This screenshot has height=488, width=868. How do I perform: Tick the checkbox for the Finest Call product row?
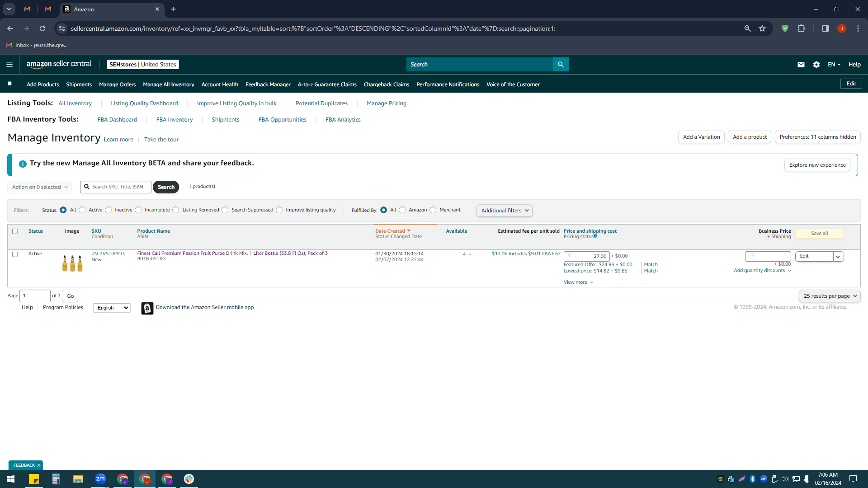click(15, 254)
